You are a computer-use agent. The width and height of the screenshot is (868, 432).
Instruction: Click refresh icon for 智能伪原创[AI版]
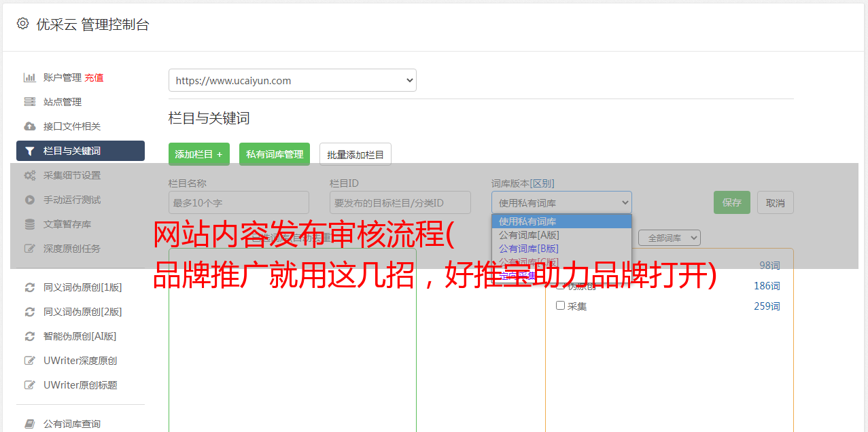click(x=30, y=336)
